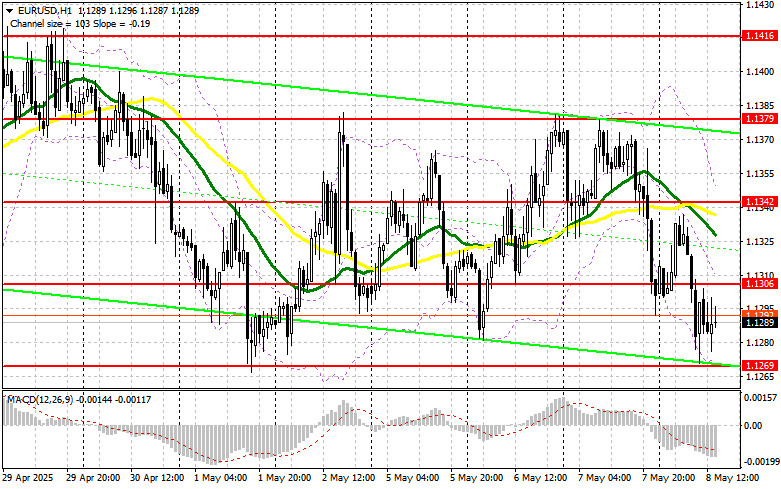The width and height of the screenshot is (781, 489).
Task: Select the '1 May 04:00' time label
Action: click(x=220, y=478)
